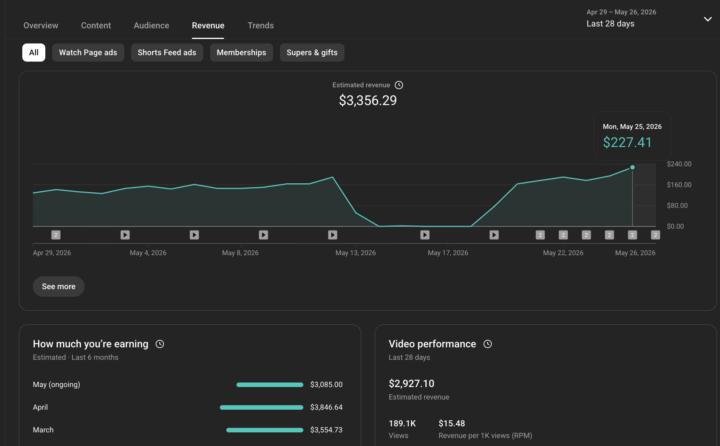Screen dimensions: 720x446
Task: Show Memberships revenue only
Action: (241, 52)
